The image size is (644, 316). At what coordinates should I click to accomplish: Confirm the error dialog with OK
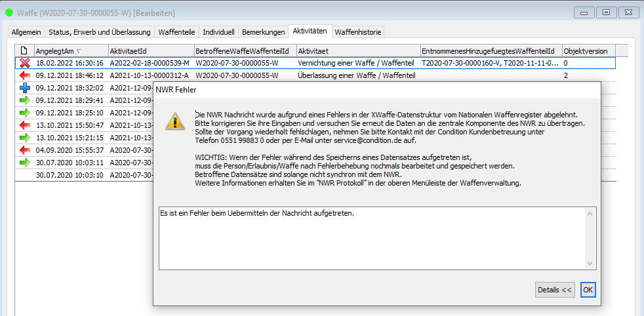[588, 290]
